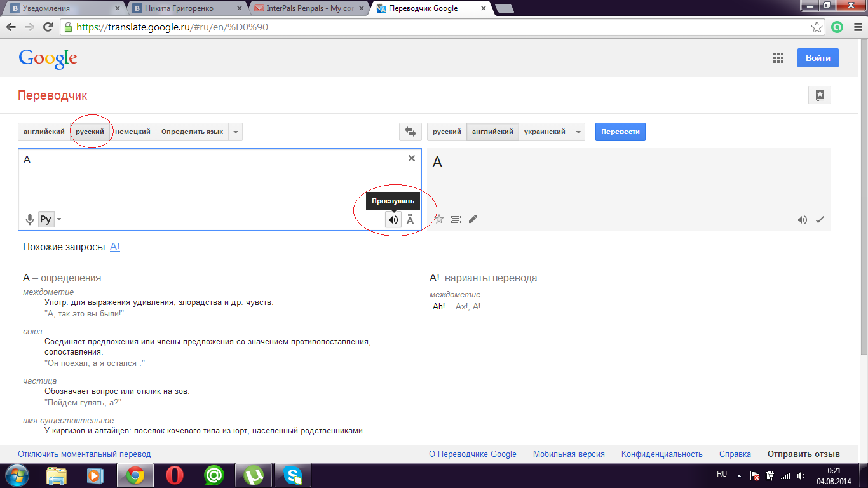This screenshot has width=868, height=488.
Task: Click the blue Войти sign-in button
Action: (x=818, y=58)
